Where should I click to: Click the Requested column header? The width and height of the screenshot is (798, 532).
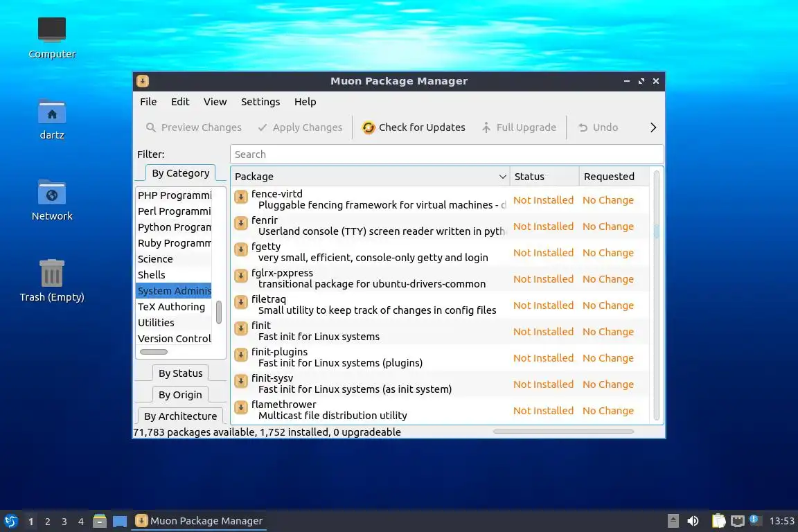pyautogui.click(x=614, y=177)
